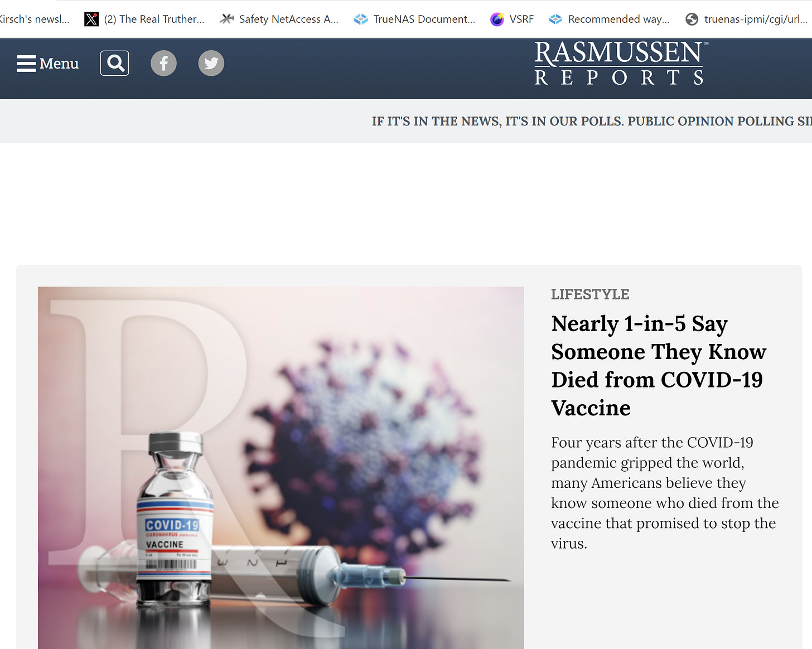
Task: Open the LIFESTYLE category link
Action: click(x=590, y=294)
